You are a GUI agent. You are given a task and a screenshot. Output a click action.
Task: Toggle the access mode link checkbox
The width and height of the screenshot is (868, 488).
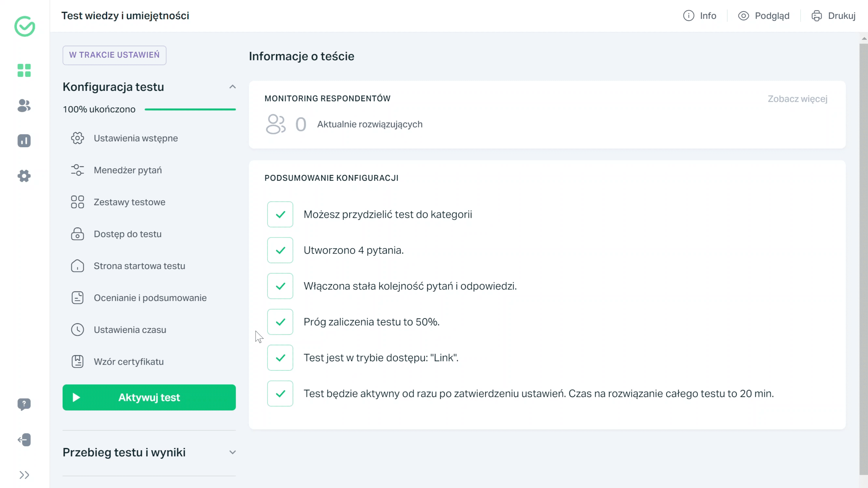[280, 358]
